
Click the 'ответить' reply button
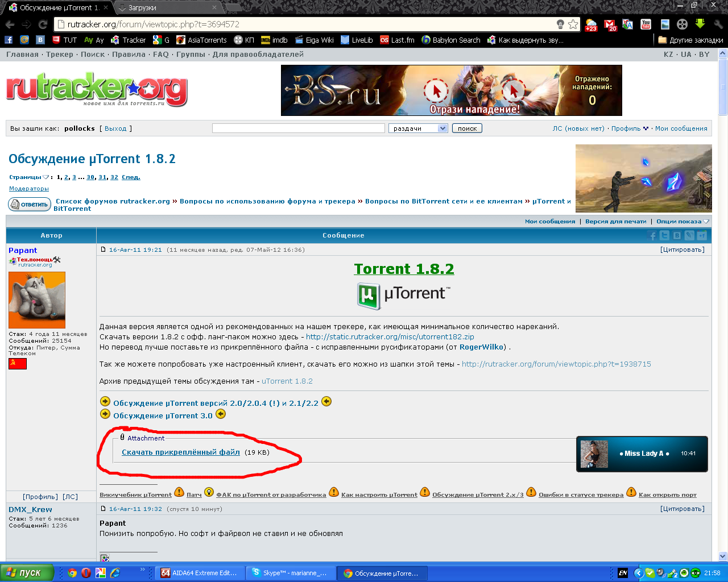click(x=30, y=204)
